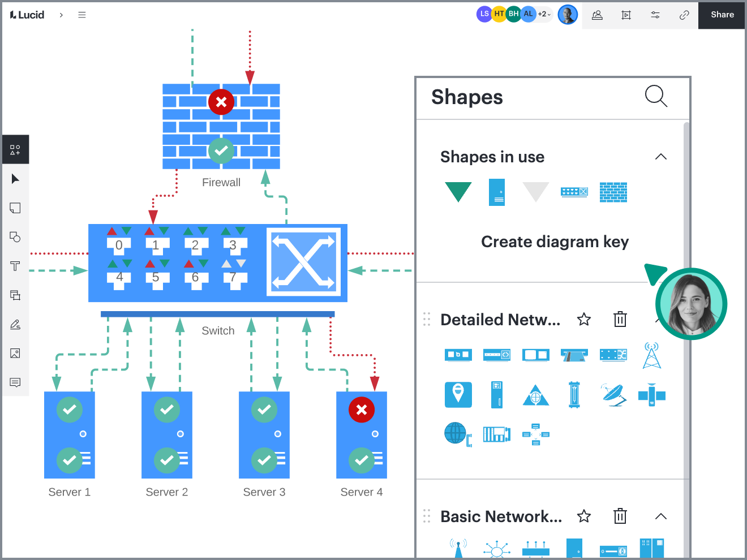The height and width of the screenshot is (560, 747).
Task: Select the freehand pen tool
Action: 15,324
